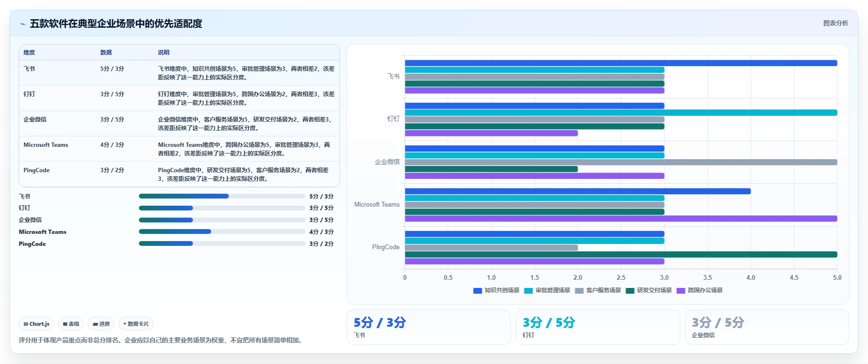Click the Microsoft Teams blue bar reaching 4.0
Screen dimensions: 868x364
(x=578, y=191)
